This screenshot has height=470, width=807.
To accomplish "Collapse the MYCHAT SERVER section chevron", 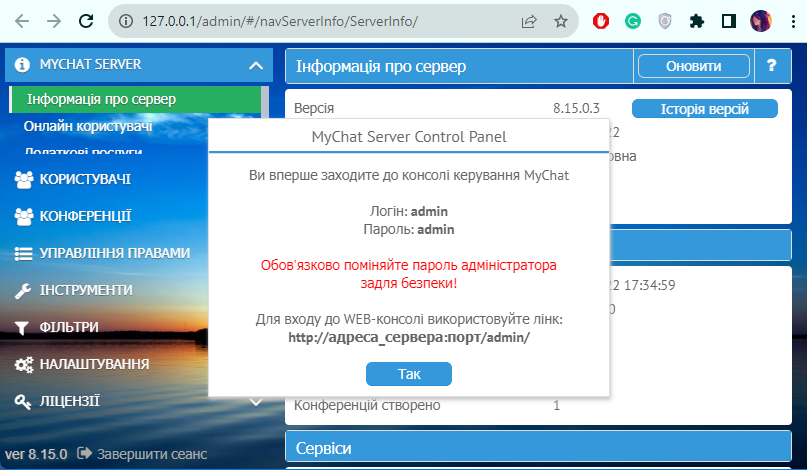I will tap(256, 65).
